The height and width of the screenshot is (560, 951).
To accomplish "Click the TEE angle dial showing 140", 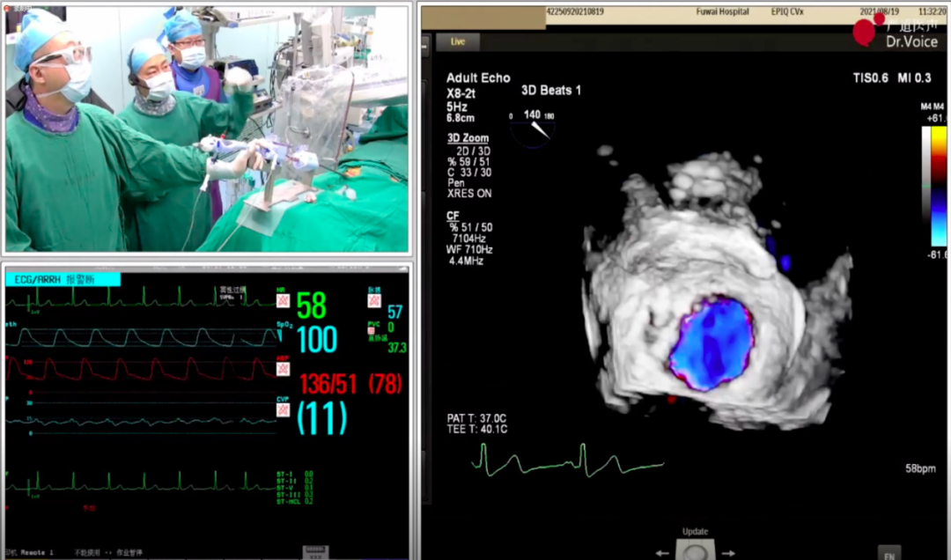I will coord(533,127).
